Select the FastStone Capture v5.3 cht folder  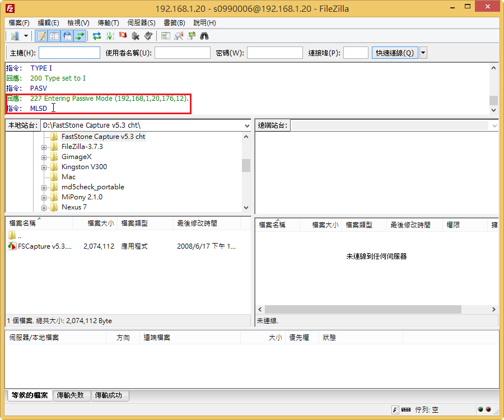(103, 137)
